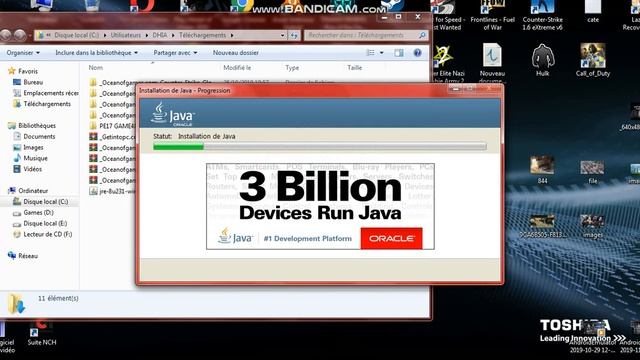Open the address bar history dropdown
This screenshot has height=360, width=640.
click(282, 36)
